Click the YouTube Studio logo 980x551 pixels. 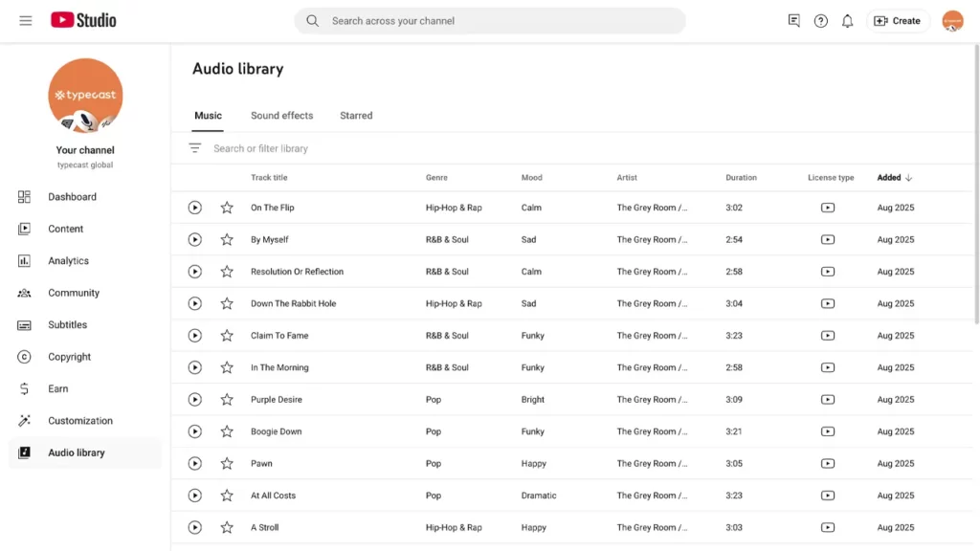(83, 20)
